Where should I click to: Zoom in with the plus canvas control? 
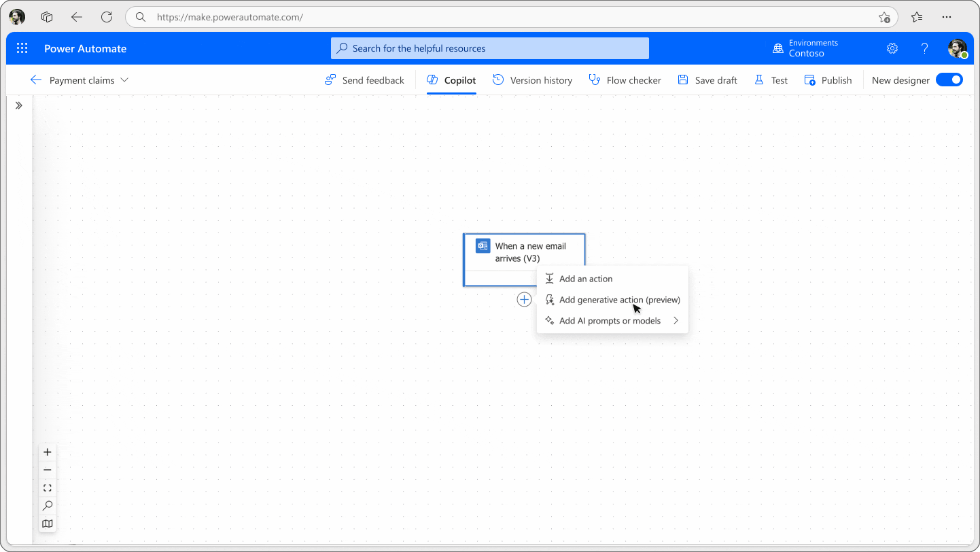[48, 451]
